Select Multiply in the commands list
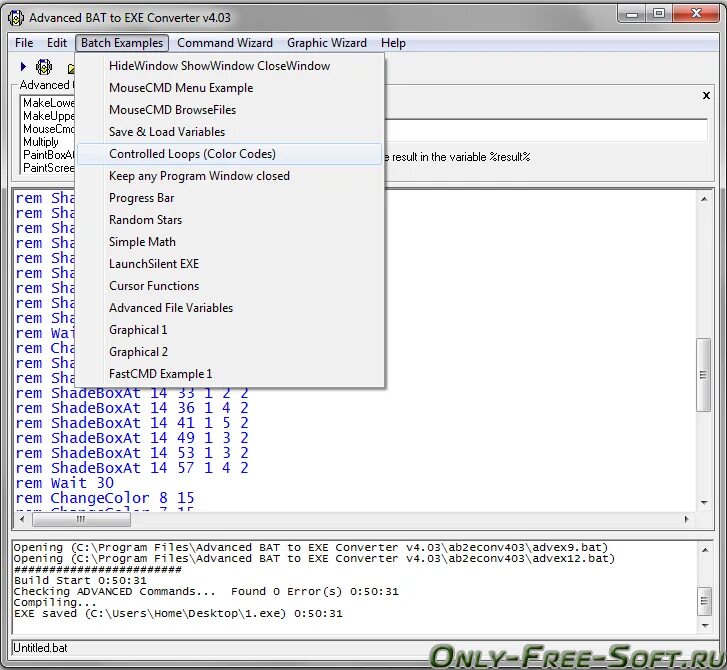 coord(41,142)
